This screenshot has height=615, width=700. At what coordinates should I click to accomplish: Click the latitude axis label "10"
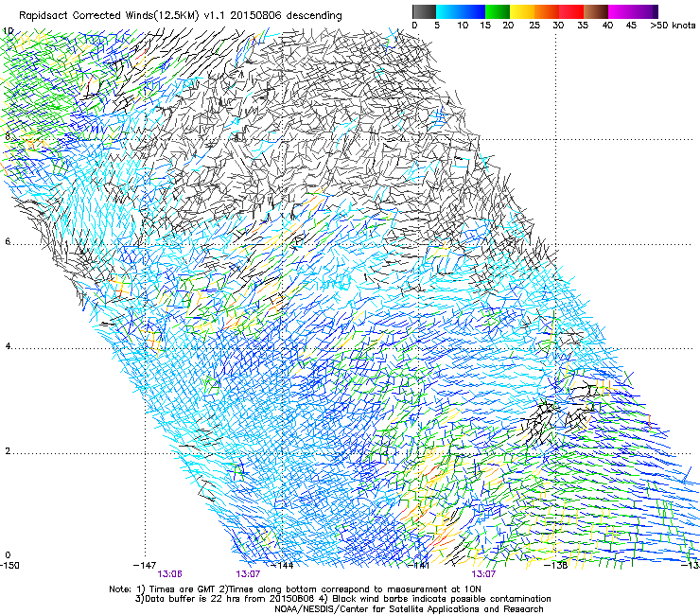[8, 31]
